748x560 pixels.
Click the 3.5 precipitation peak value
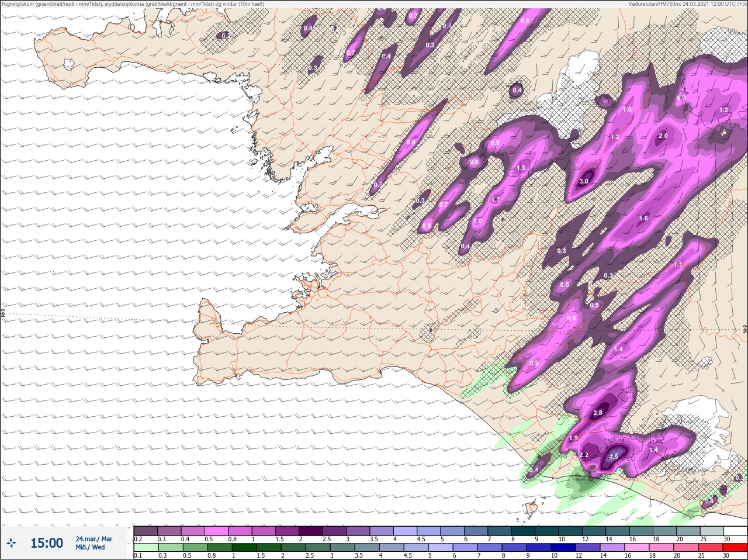coord(613,457)
